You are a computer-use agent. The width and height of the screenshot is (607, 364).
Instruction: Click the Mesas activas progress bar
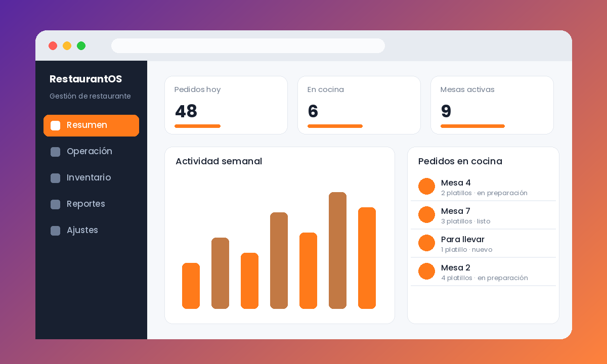click(472, 126)
